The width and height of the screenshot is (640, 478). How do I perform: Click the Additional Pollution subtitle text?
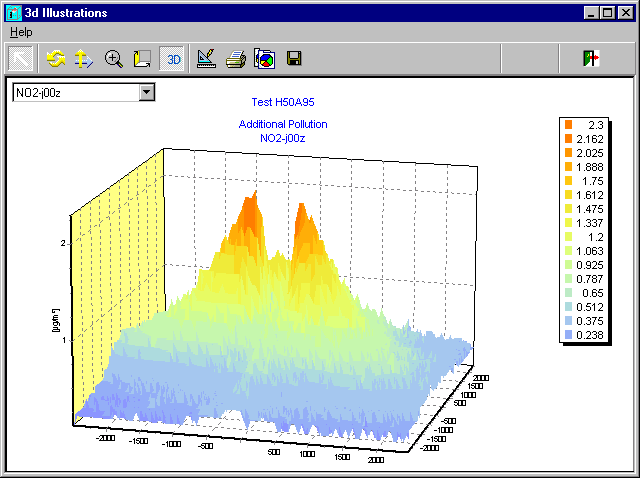[283, 124]
